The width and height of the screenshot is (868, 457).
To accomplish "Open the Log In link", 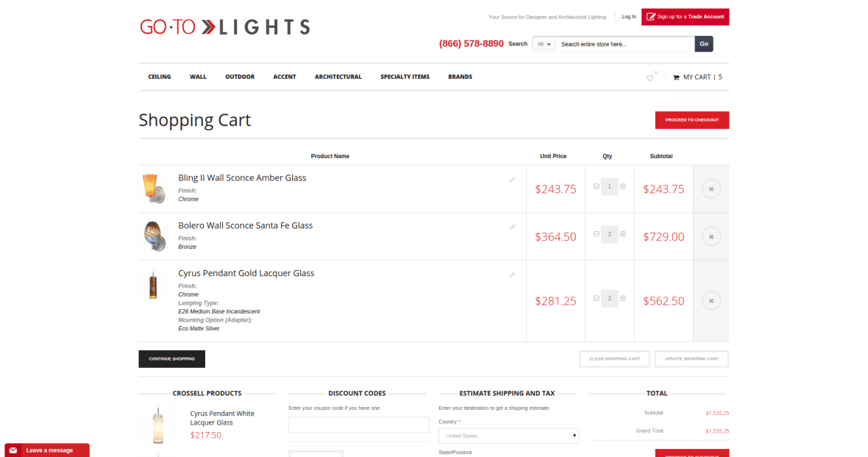I will pos(629,16).
